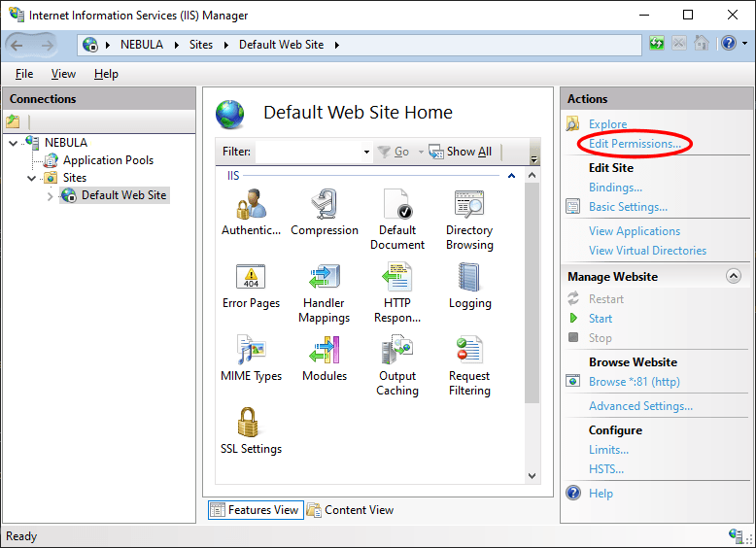Click the feature list scroll up arrow
Screen dimensions: 756x548
[532, 176]
